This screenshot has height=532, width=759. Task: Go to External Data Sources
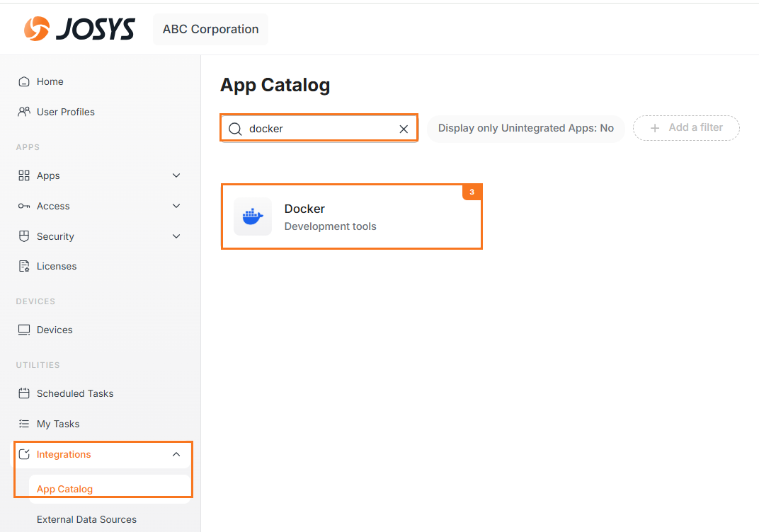[86, 519]
